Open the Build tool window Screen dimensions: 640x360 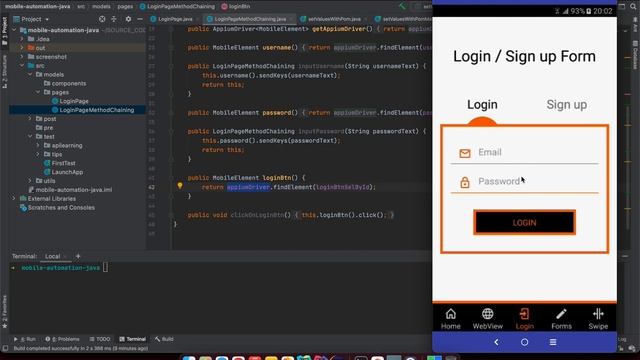click(x=164, y=339)
